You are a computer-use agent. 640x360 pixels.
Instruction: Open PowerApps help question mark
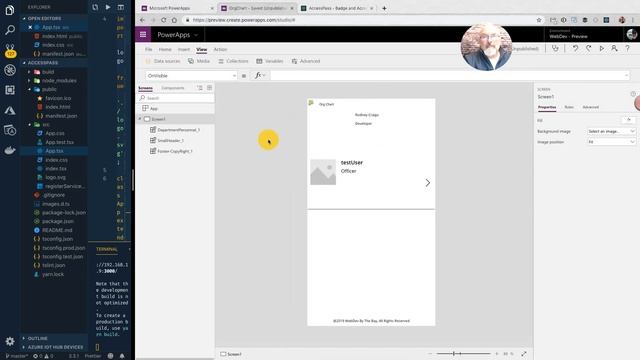tap(627, 49)
